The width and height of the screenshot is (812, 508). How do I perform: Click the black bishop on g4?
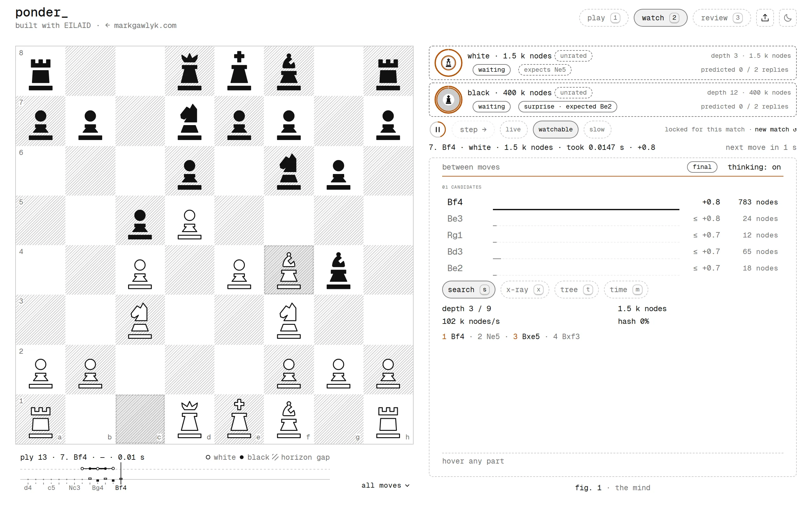coord(338,270)
